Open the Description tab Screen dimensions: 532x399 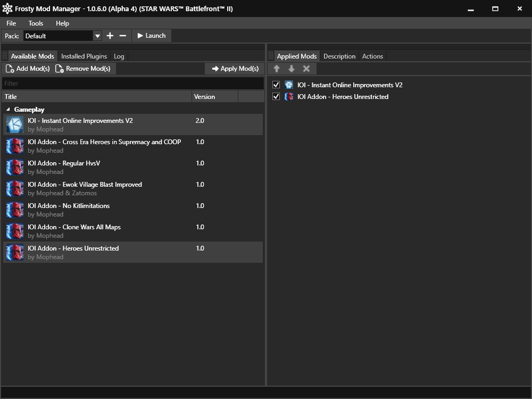tap(339, 56)
